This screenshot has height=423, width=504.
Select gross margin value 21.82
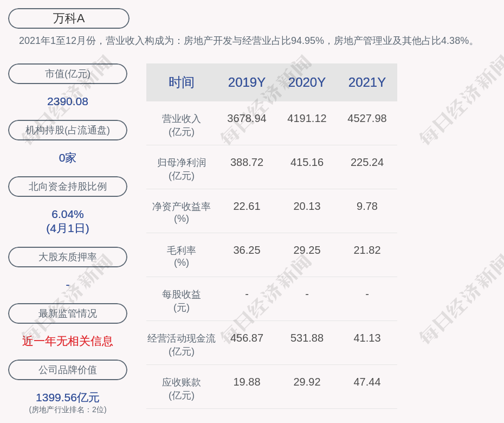pos(367,250)
